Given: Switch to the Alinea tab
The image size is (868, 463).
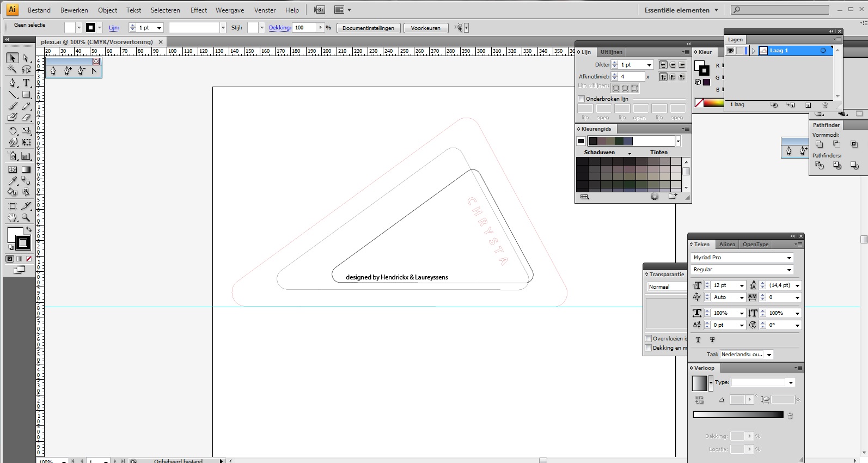Looking at the screenshot, I should 727,245.
